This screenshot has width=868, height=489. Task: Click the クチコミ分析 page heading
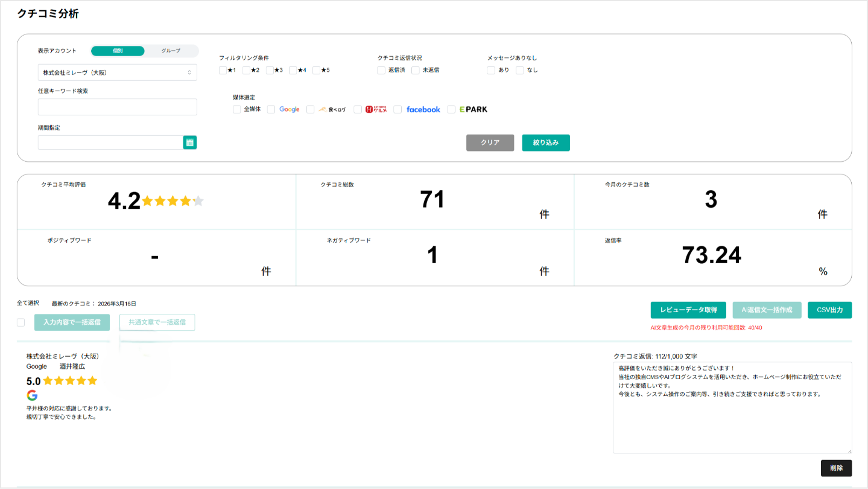pos(48,14)
